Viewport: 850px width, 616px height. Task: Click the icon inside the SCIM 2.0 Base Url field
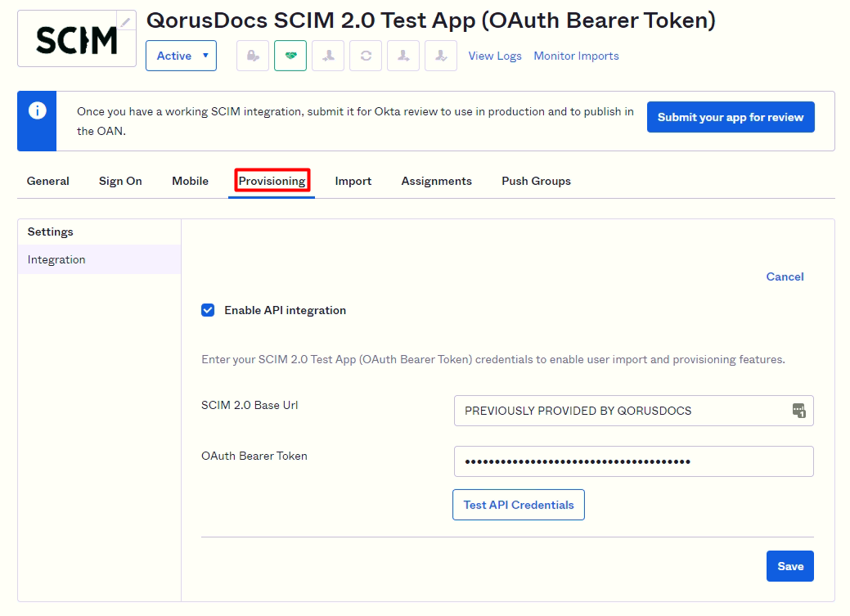tap(799, 411)
